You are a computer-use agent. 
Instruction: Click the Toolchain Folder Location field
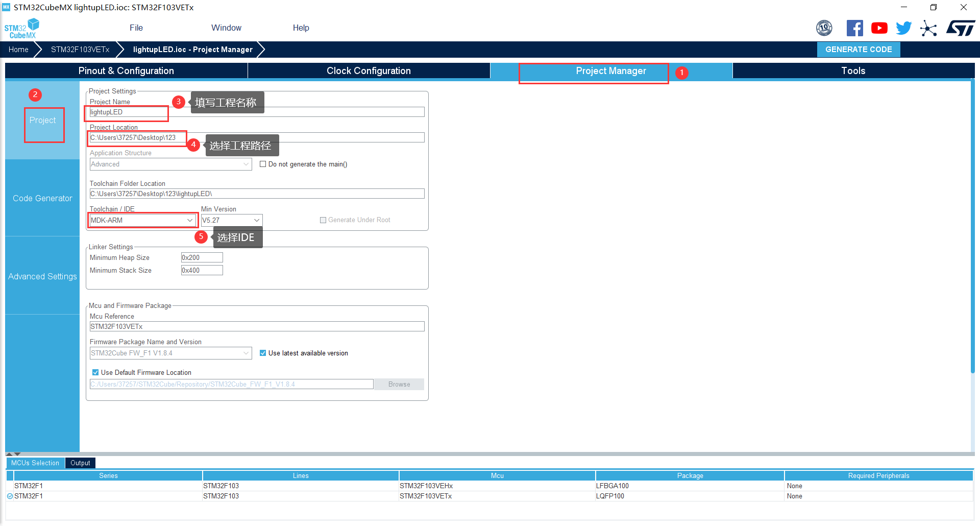(257, 194)
